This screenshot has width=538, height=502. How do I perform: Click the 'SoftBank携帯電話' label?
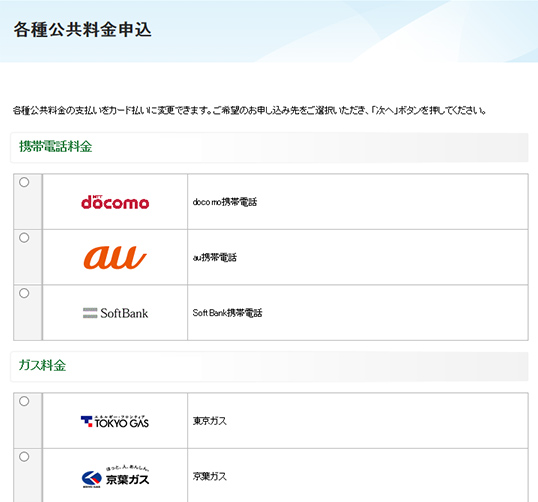(x=227, y=313)
